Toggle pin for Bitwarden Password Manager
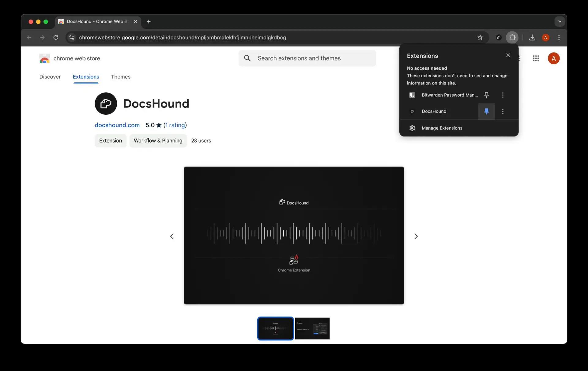 click(487, 95)
